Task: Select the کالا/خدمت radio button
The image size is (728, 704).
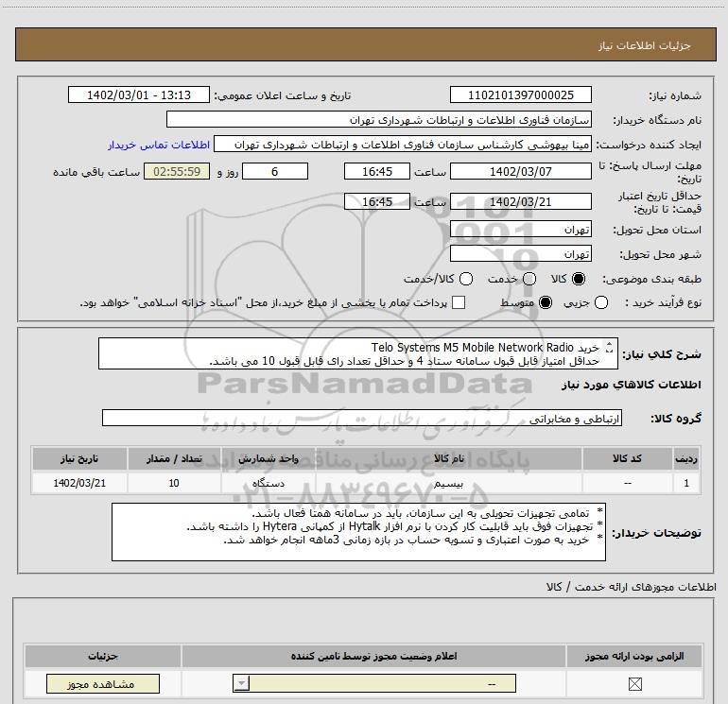Action: [x=466, y=279]
